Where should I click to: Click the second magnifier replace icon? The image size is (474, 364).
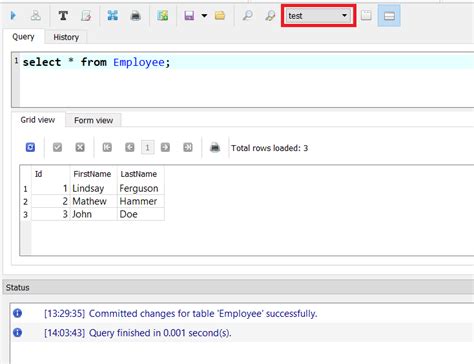(x=271, y=15)
